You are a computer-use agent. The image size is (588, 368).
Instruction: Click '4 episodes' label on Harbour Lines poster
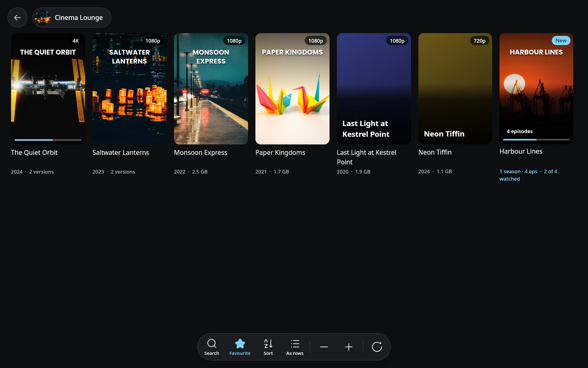520,131
